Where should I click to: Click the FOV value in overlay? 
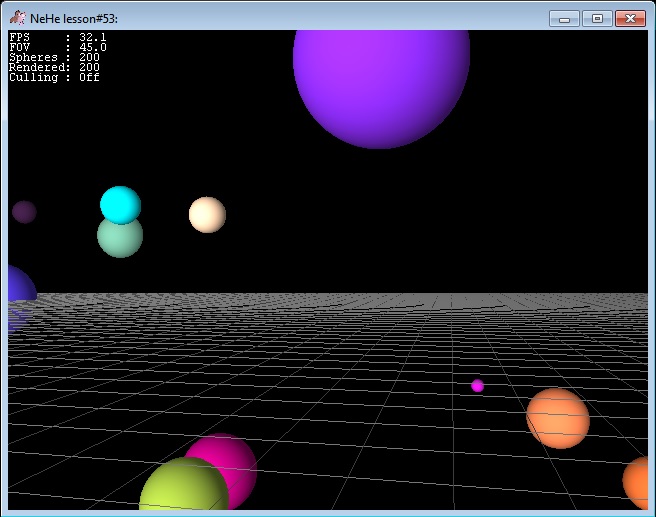tap(92, 47)
